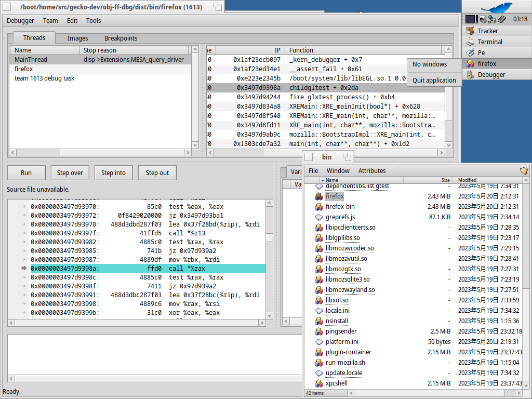Click the Function column header
This screenshot has width=532, height=399.
coord(363,50)
